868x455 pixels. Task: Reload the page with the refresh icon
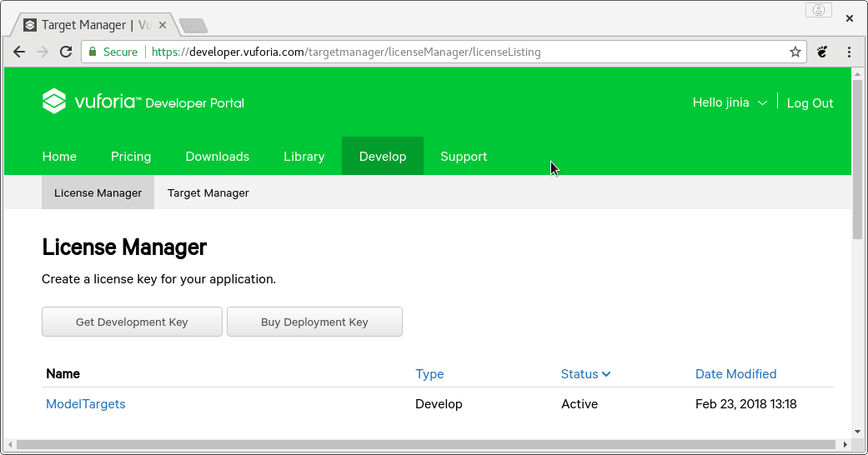click(x=66, y=52)
